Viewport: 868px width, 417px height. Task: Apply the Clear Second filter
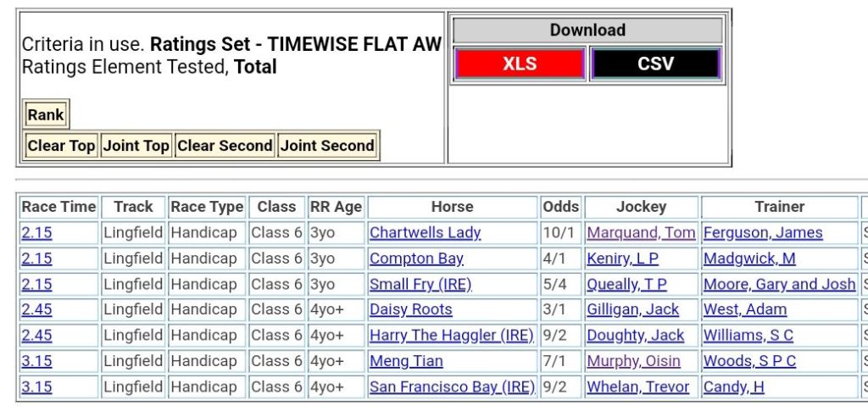click(225, 146)
